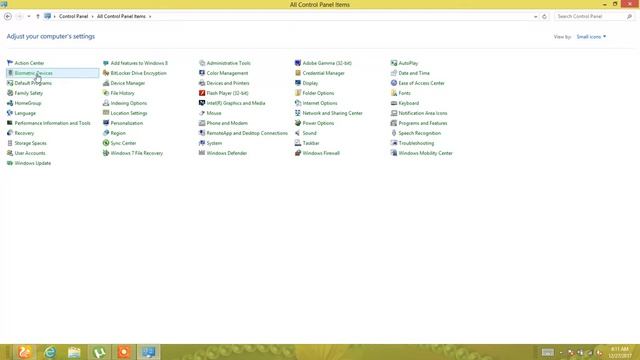Launch uTorrent from the taskbar
The height and width of the screenshot is (360, 640).
click(x=99, y=352)
